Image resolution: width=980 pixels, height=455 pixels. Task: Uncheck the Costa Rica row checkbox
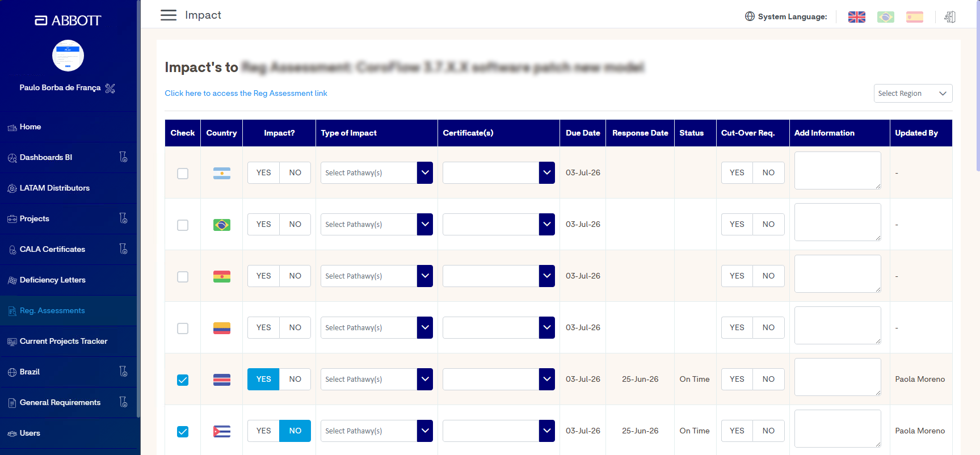183,380
